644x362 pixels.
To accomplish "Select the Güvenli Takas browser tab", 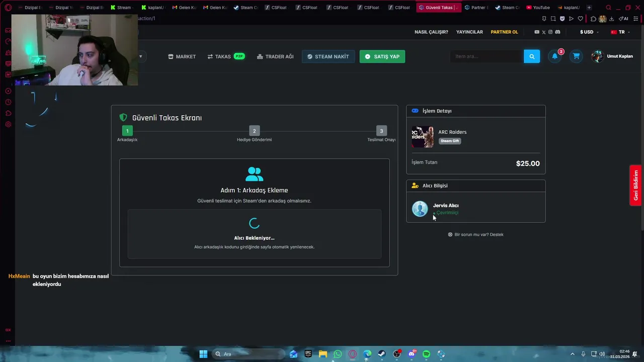I will 438,8.
